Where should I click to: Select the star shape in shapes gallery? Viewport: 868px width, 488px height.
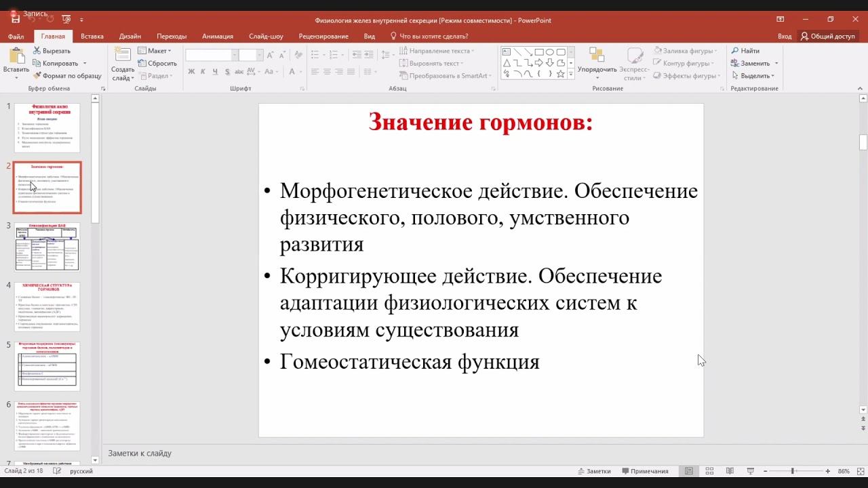561,74
